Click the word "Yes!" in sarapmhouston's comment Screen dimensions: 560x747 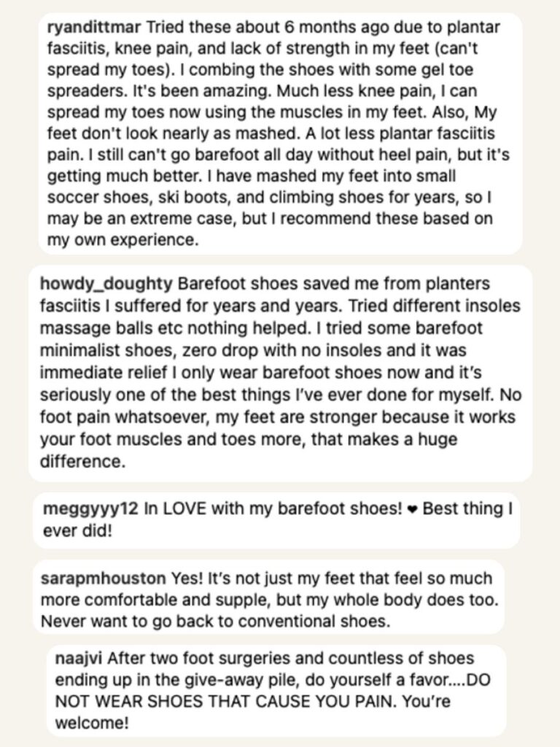tap(184, 578)
